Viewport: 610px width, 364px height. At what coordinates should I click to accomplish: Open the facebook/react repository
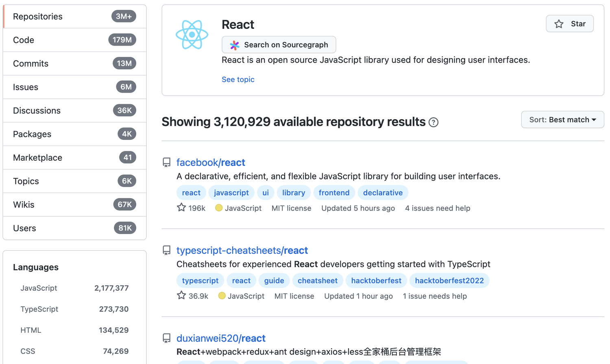click(x=211, y=163)
